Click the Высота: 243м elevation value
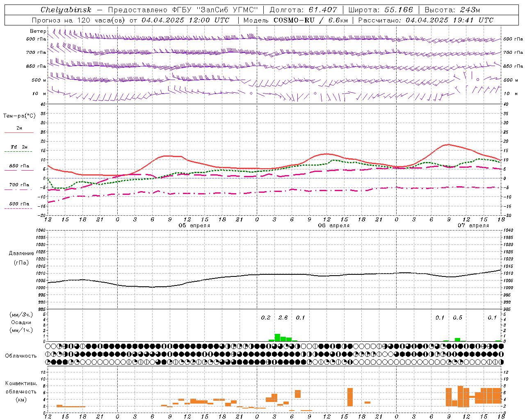The height and width of the screenshot is (420, 525). 452,10
